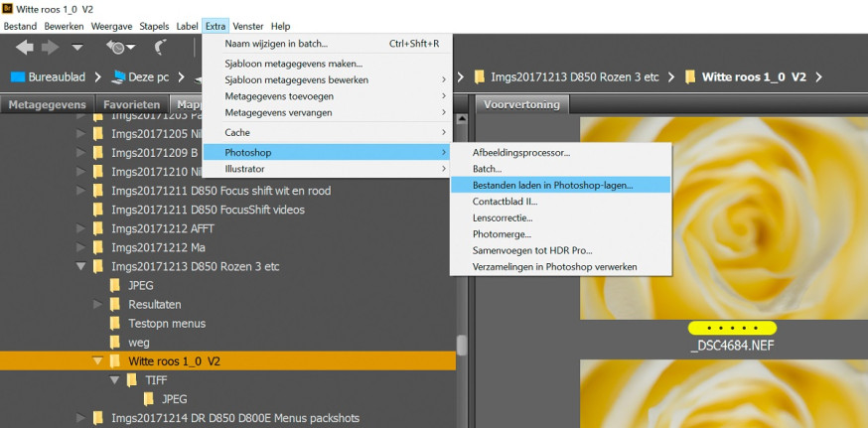
Task: Click the folder icon before Witte roos 1_0 V2 in the path bar
Action: click(690, 77)
